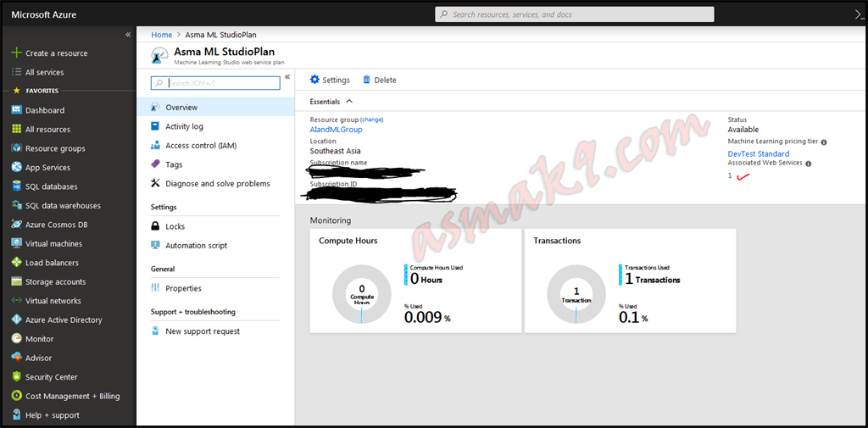868x428 pixels.
Task: Click the All resources grid icon
Action: point(16,129)
